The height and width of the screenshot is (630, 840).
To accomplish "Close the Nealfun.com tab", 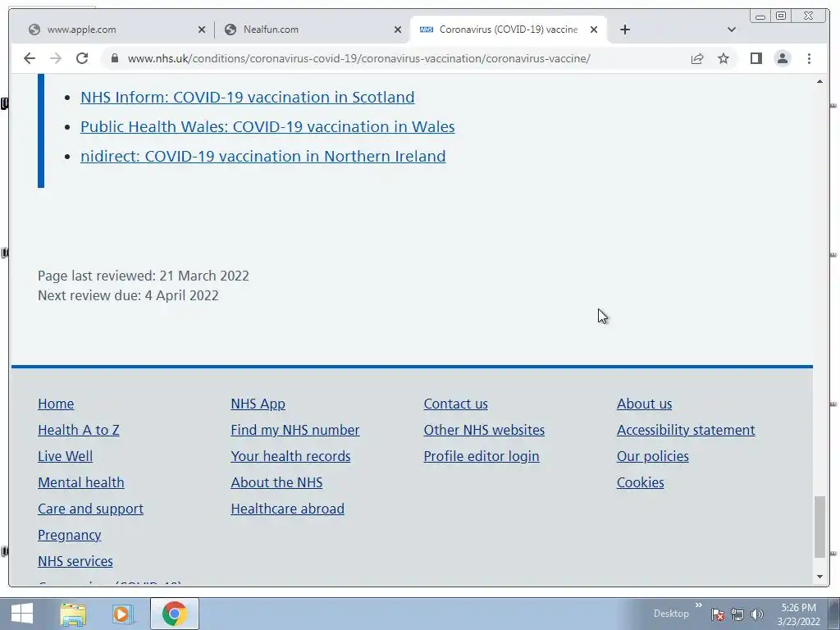I will tap(398, 30).
